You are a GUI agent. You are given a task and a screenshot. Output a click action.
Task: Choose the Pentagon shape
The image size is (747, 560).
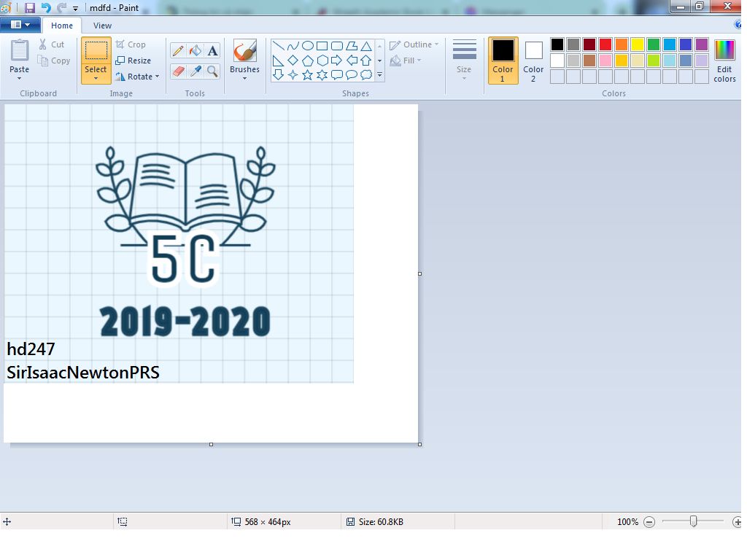308,61
